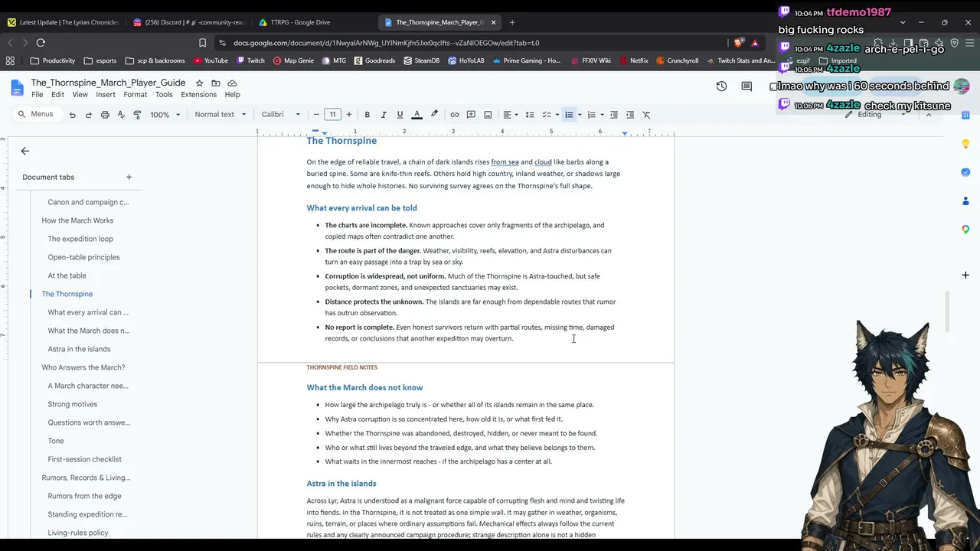Run spelling and grammar check

(x=121, y=115)
